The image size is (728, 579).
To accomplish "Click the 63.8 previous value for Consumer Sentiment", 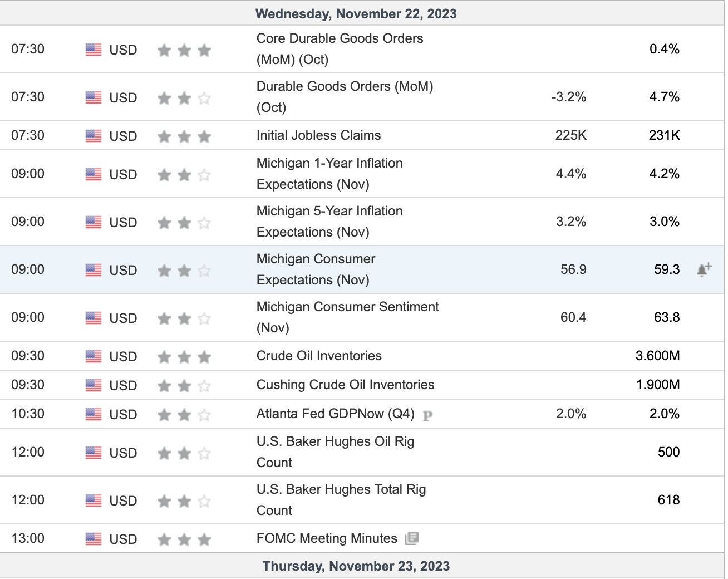I will (667, 317).
